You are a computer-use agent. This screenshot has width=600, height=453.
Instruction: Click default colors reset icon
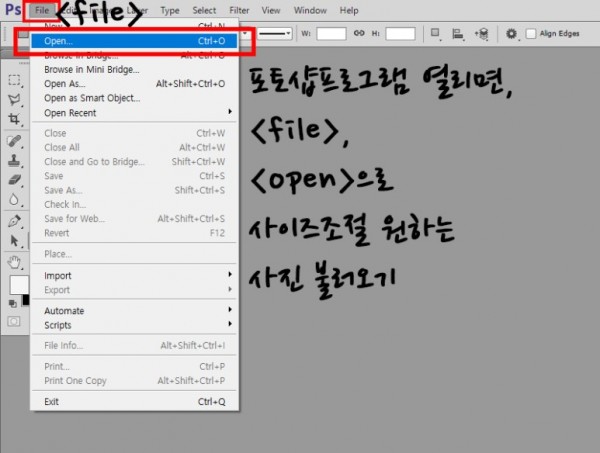pyautogui.click(x=13, y=304)
